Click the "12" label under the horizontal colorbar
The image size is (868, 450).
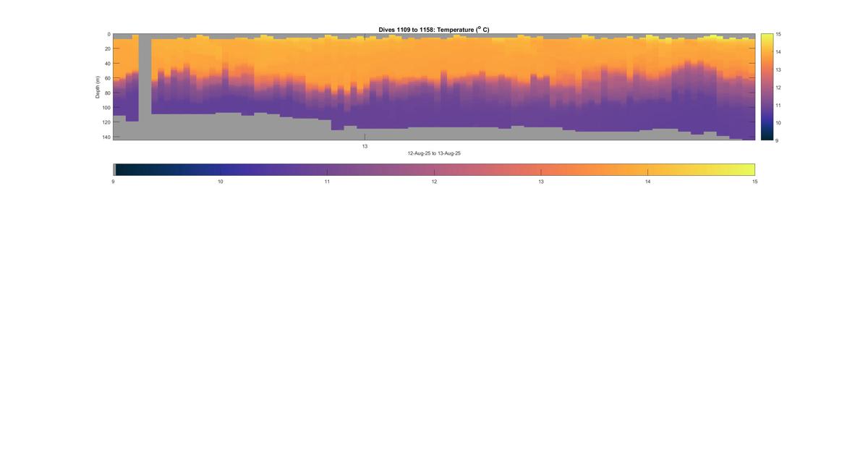(434, 182)
